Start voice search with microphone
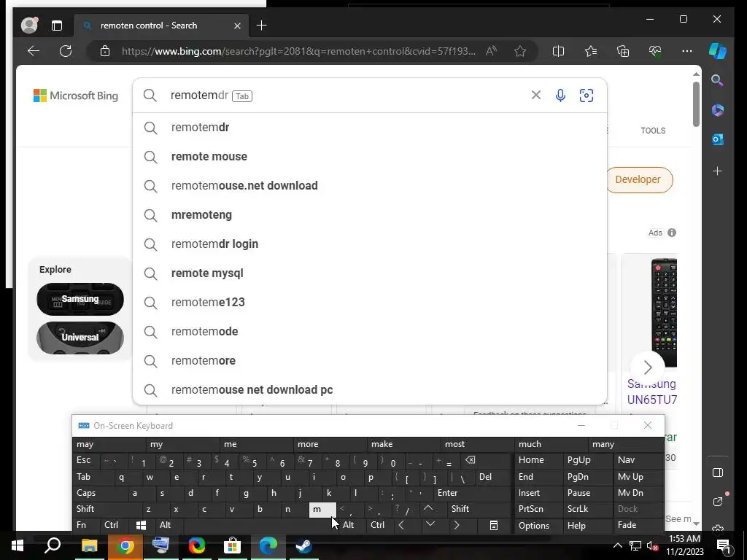The image size is (747, 560). click(x=561, y=96)
